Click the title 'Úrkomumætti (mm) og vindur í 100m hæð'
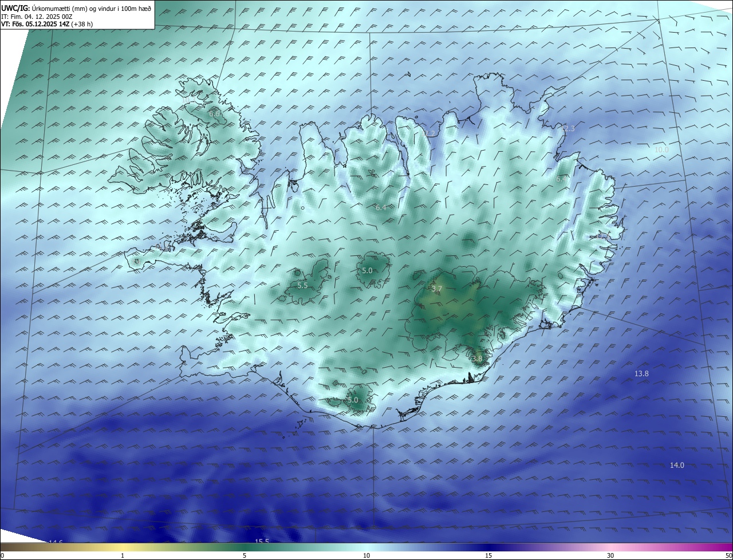The image size is (733, 560). tap(92, 8)
